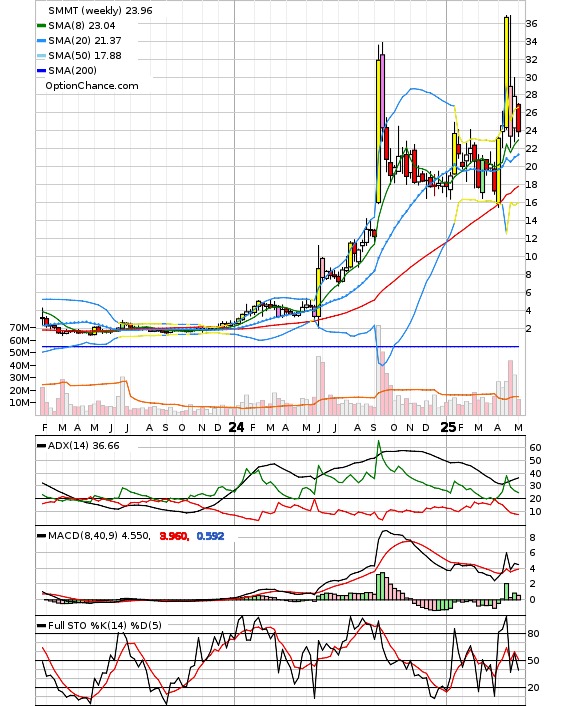Click the Full STO %K(14) legend marker
The height and width of the screenshot is (706, 566).
[41, 625]
